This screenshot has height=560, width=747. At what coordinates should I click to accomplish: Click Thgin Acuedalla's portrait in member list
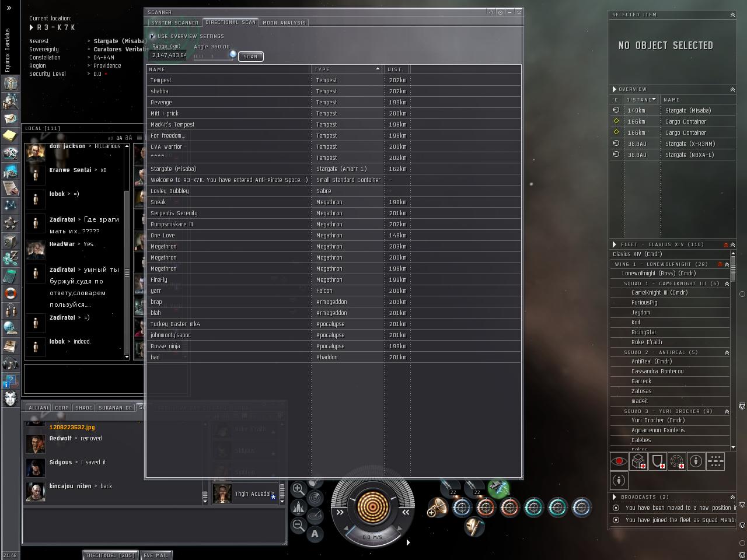(x=222, y=494)
